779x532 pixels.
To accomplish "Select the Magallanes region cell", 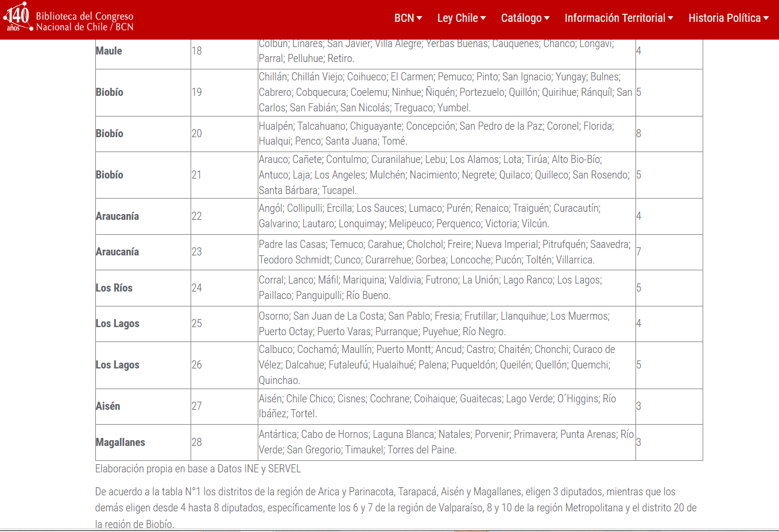I will 143,442.
